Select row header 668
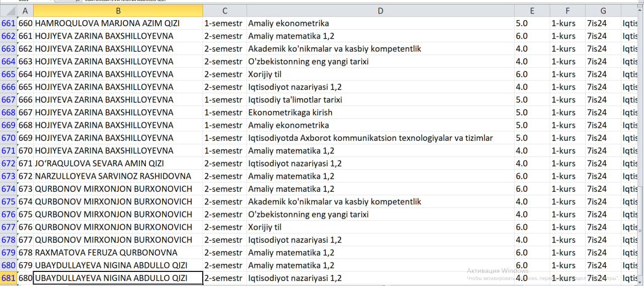Screen dimensions: 644x286 pyautogui.click(x=9, y=112)
